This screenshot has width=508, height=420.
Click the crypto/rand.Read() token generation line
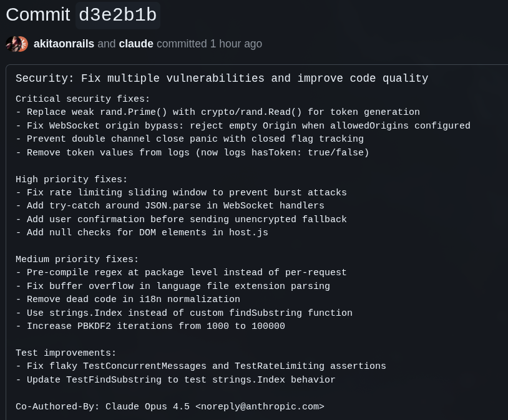[x=218, y=112]
